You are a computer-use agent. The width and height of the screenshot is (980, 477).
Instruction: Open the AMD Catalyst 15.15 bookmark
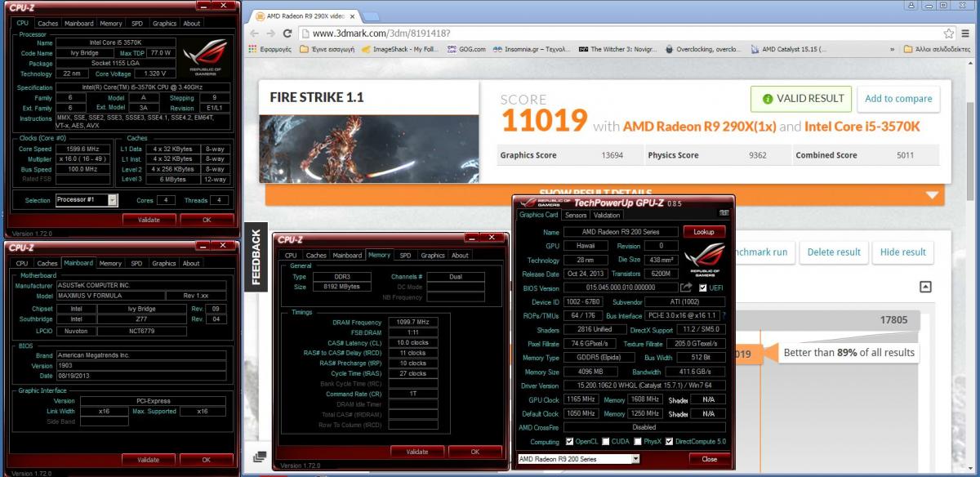(x=788, y=49)
